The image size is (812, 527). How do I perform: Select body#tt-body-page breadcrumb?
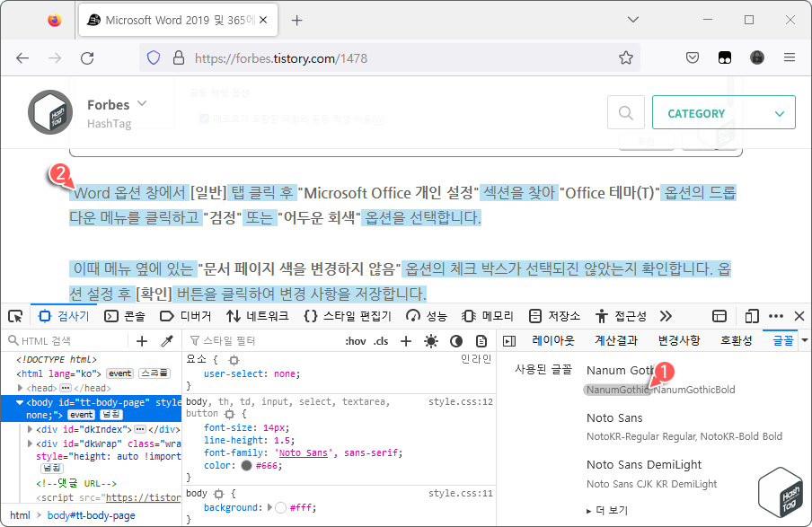[91, 515]
